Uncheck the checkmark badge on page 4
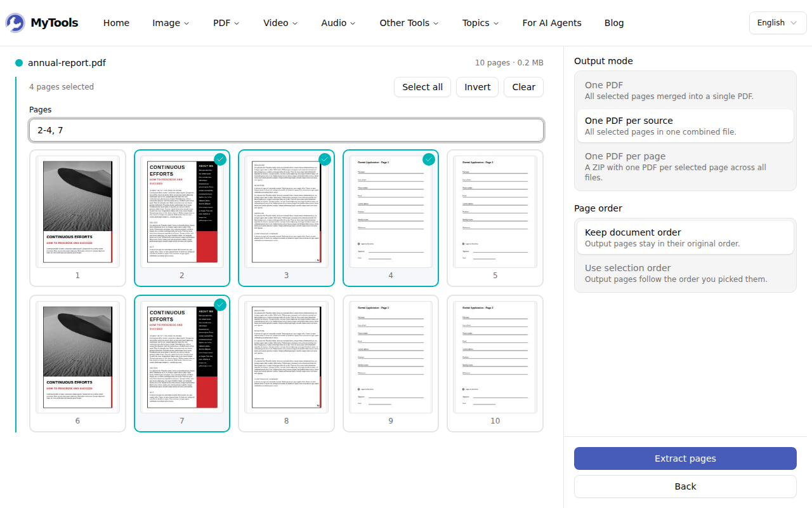812x508 pixels. [428, 159]
